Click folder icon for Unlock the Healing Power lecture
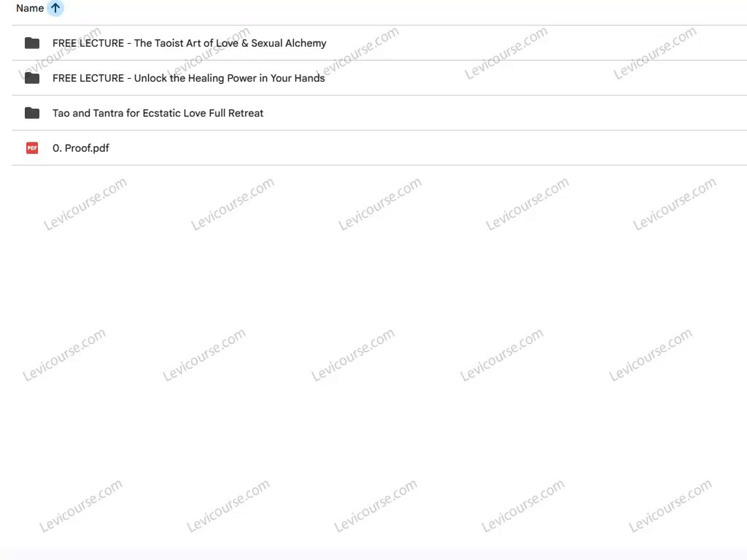The image size is (747, 560). pos(32,78)
